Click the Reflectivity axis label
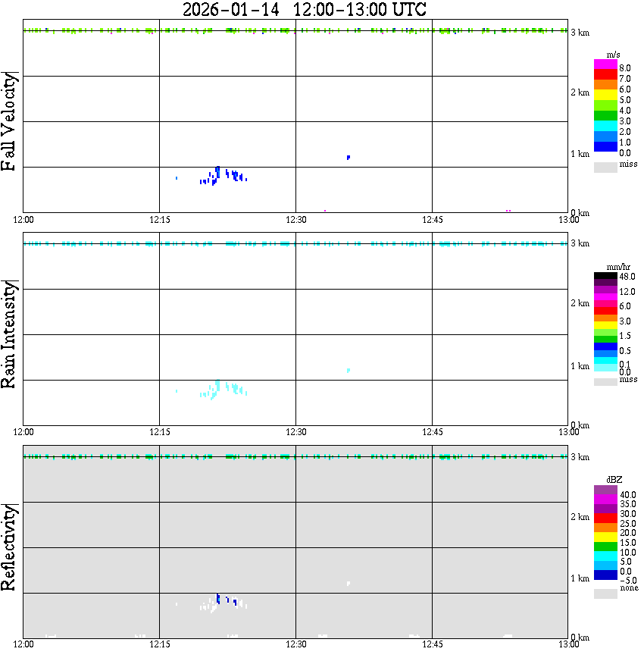 point(9,547)
